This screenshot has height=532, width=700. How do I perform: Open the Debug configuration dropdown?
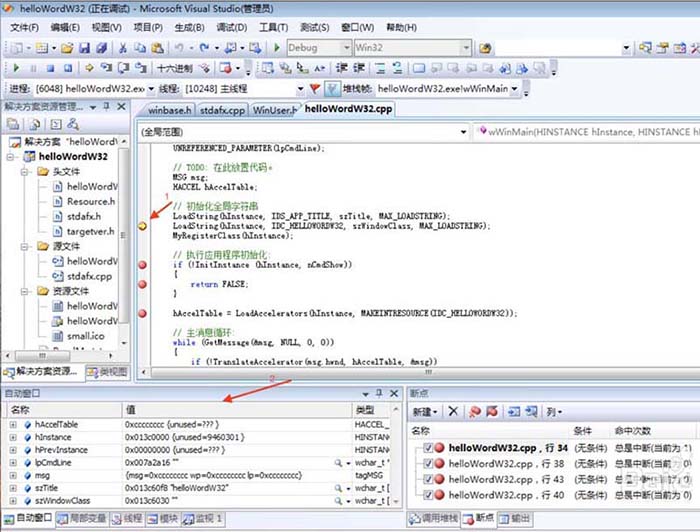tap(346, 48)
